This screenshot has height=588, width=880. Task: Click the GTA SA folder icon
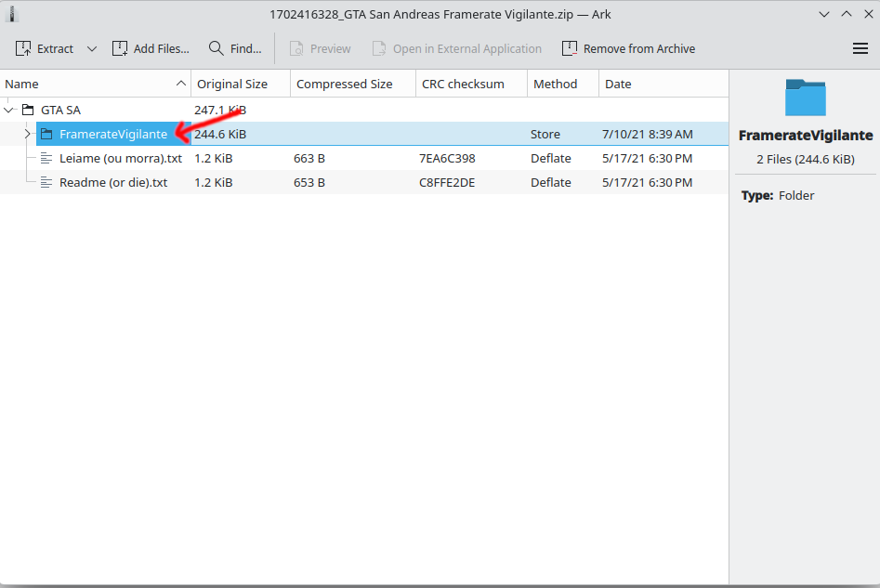tap(28, 110)
